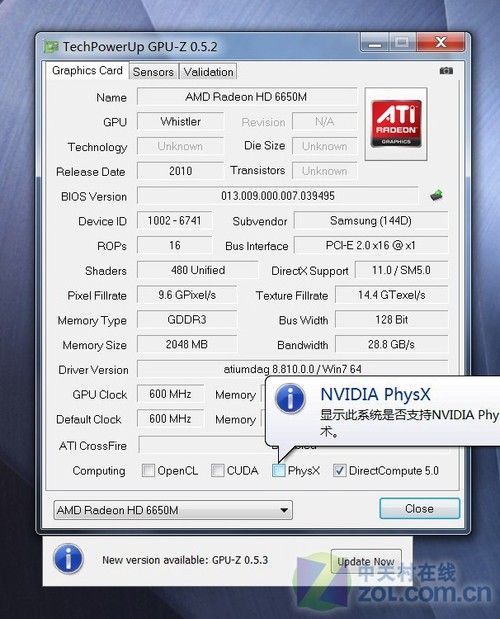This screenshot has height=619, width=500.
Task: Minimize the GPU-Z window
Action: 375,42
